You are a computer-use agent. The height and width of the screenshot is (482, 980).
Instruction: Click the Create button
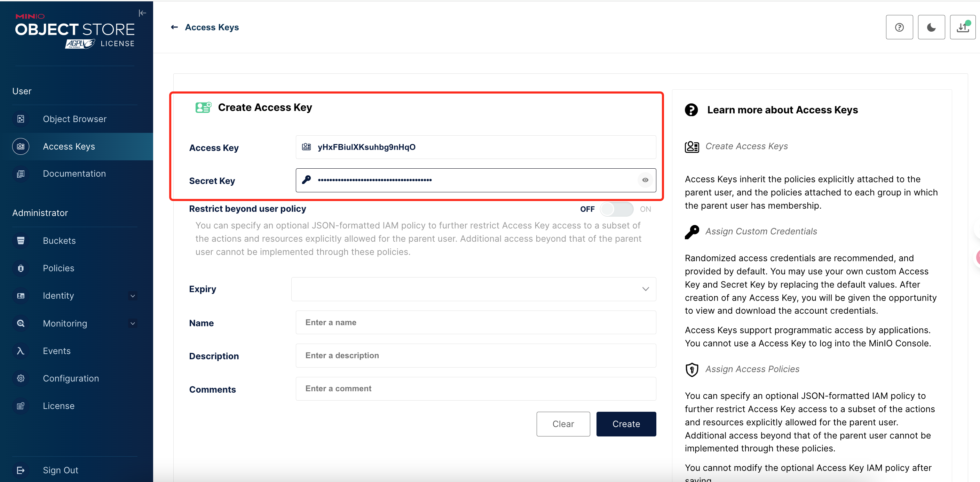click(626, 424)
